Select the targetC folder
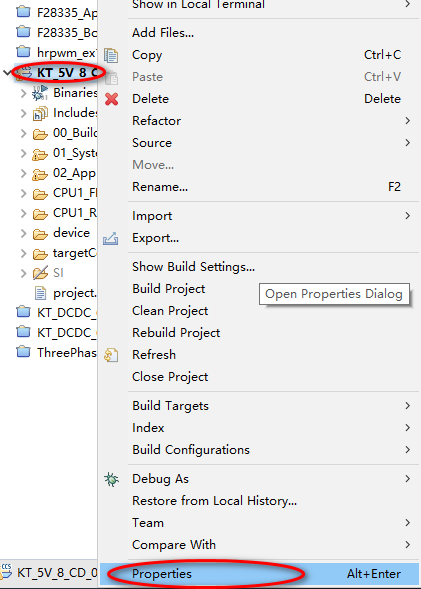 (65, 253)
